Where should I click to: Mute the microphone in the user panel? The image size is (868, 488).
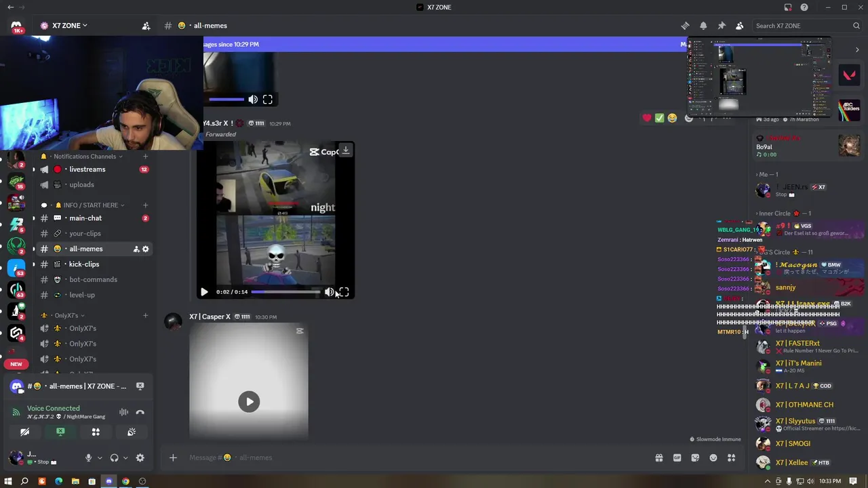point(88,457)
